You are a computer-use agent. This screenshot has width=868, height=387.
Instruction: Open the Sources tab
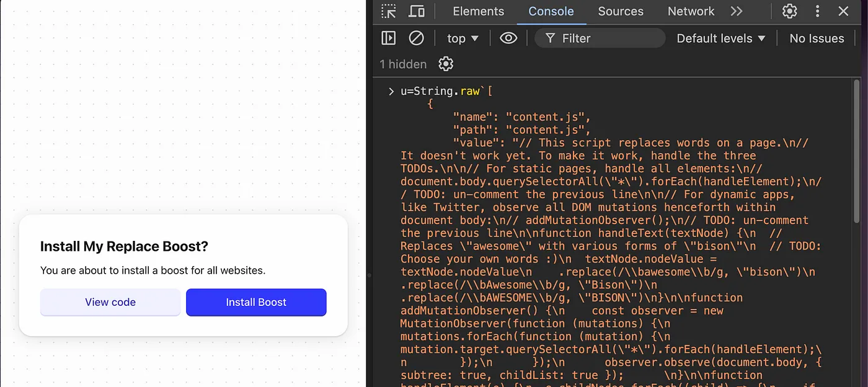click(x=621, y=11)
